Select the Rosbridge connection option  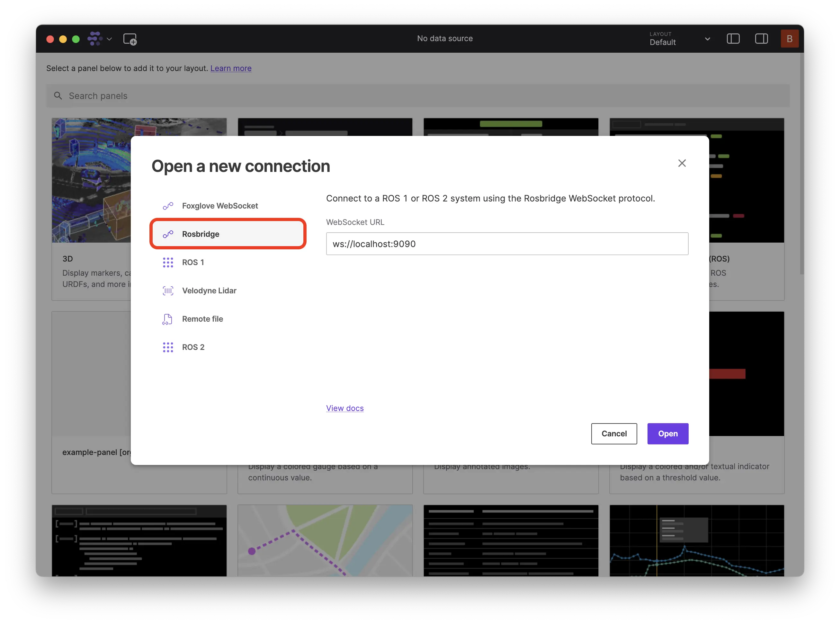(228, 234)
